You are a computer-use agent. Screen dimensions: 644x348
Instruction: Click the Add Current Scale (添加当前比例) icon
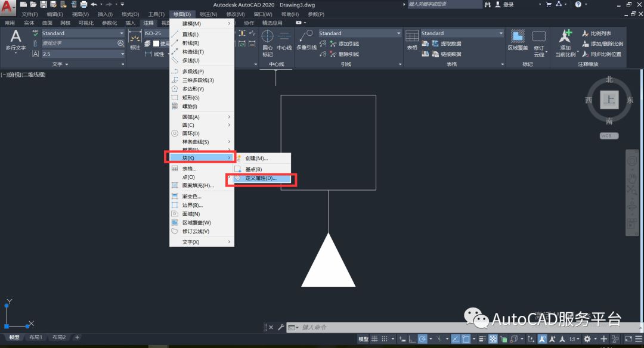[x=565, y=42]
